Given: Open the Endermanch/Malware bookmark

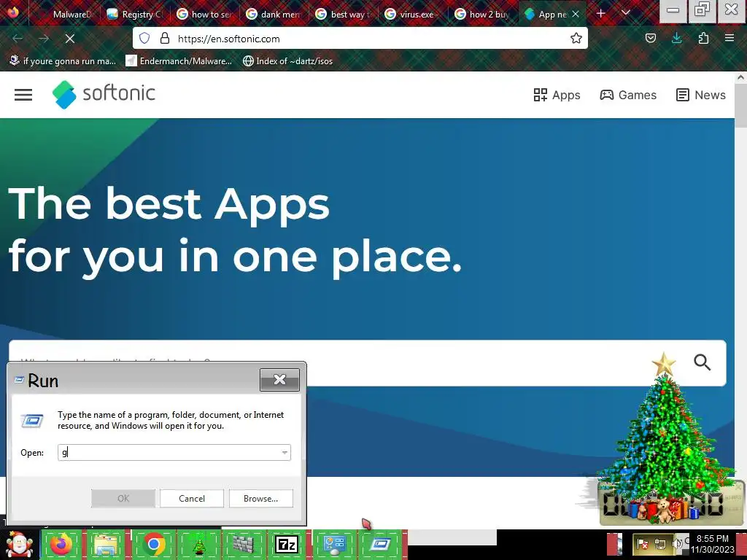Looking at the screenshot, I should [x=179, y=61].
